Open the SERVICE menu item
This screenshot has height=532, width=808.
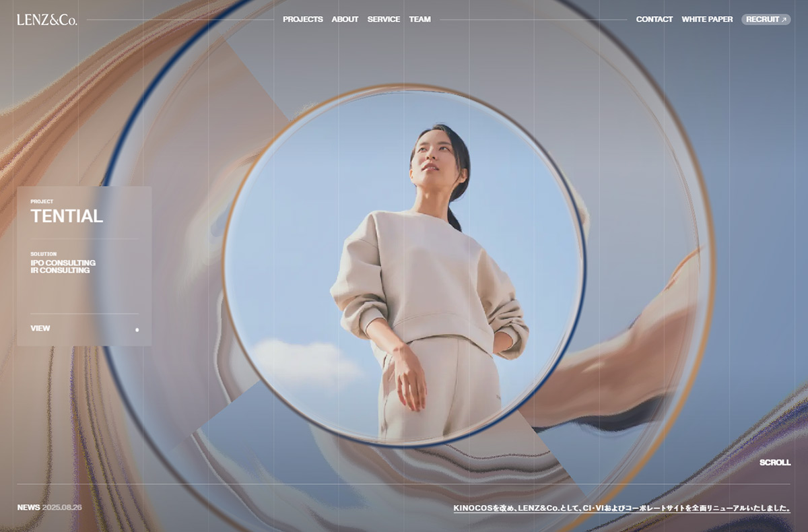click(x=384, y=20)
